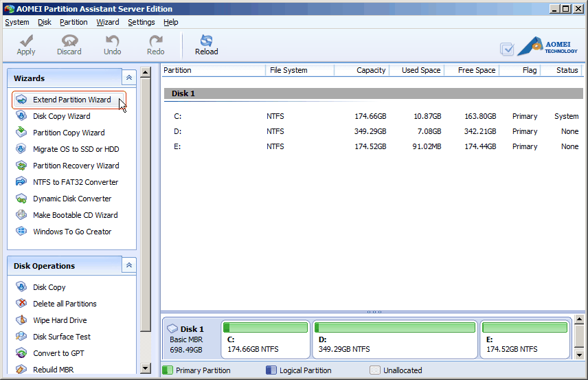Click the Reload toolbar icon
Screen dimensions: 588x380
206,41
